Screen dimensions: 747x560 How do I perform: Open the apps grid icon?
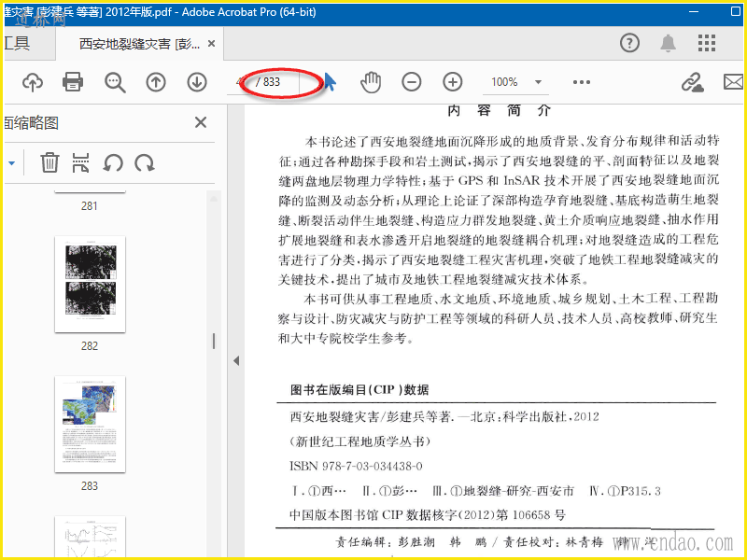707,43
